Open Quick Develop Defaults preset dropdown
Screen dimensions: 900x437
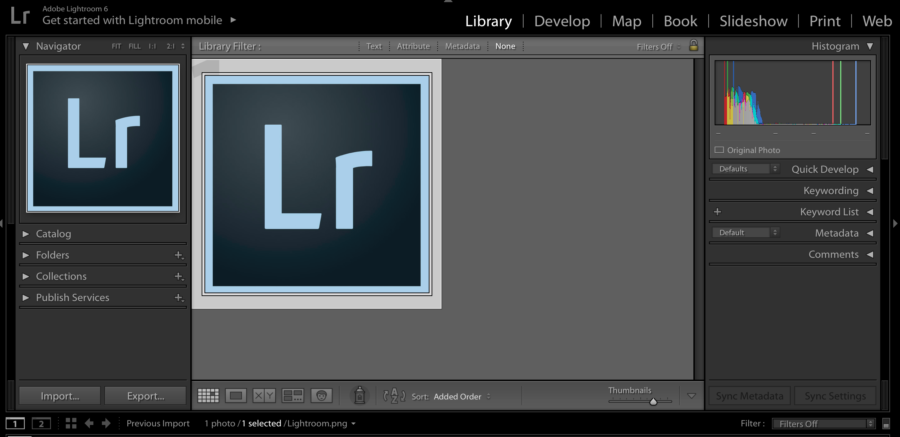746,169
